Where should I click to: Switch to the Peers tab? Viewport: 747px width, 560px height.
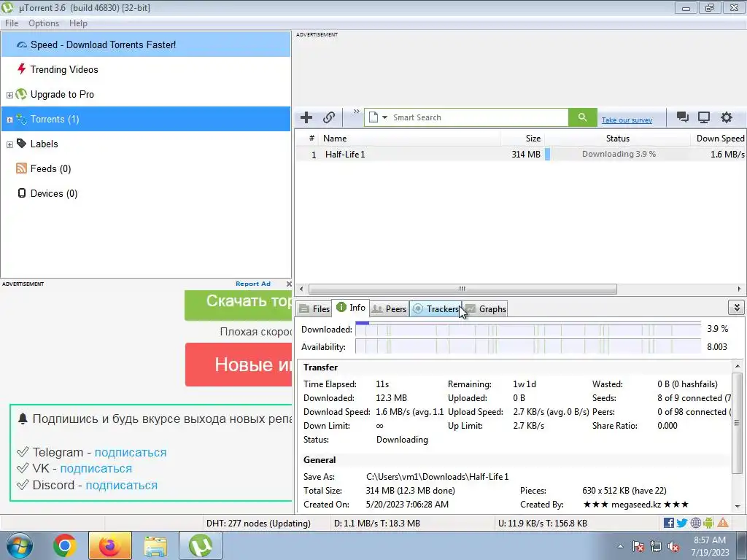(389, 308)
